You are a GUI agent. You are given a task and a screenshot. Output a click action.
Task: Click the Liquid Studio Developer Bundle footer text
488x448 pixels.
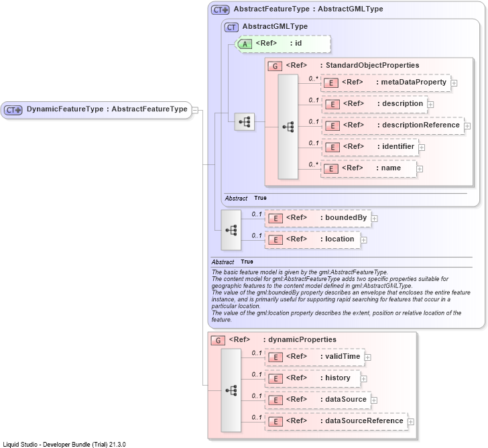point(64,444)
